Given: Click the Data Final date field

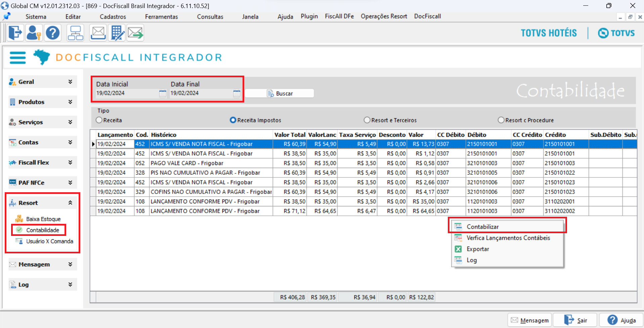Looking at the screenshot, I should pyautogui.click(x=201, y=93).
